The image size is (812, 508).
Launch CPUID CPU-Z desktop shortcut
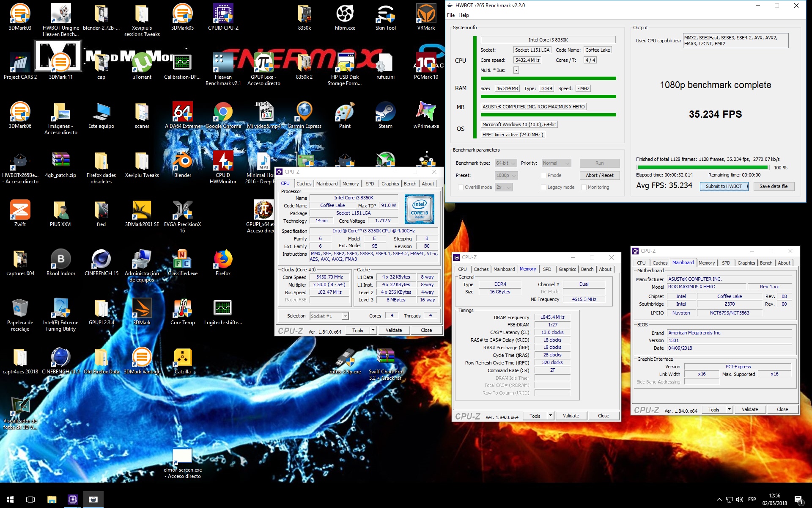[x=223, y=17]
